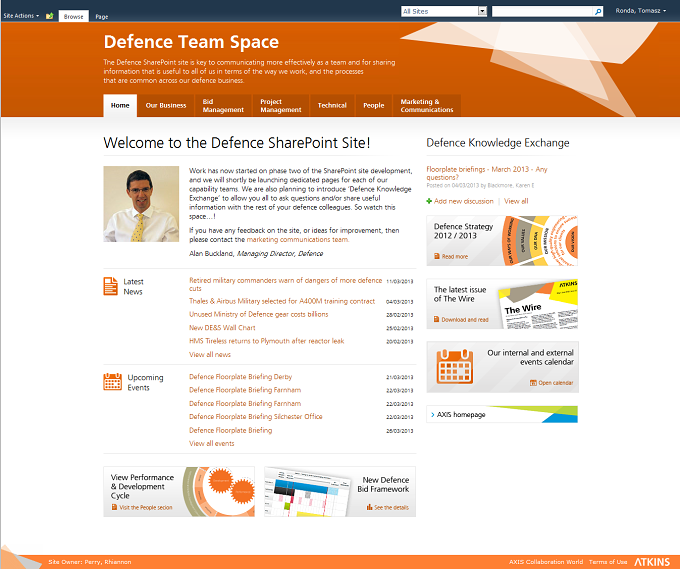680x569 pixels.
Task: Open the Technical navigation tab
Action: click(x=332, y=105)
